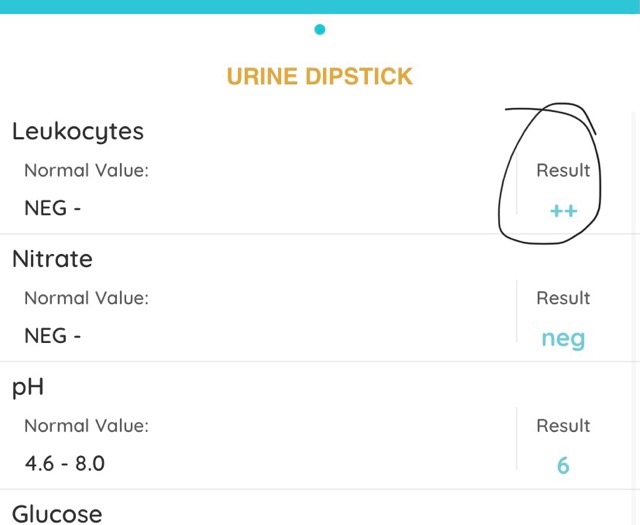This screenshot has height=525, width=640.
Task: Click the teal page indicator dot
Action: tap(320, 29)
